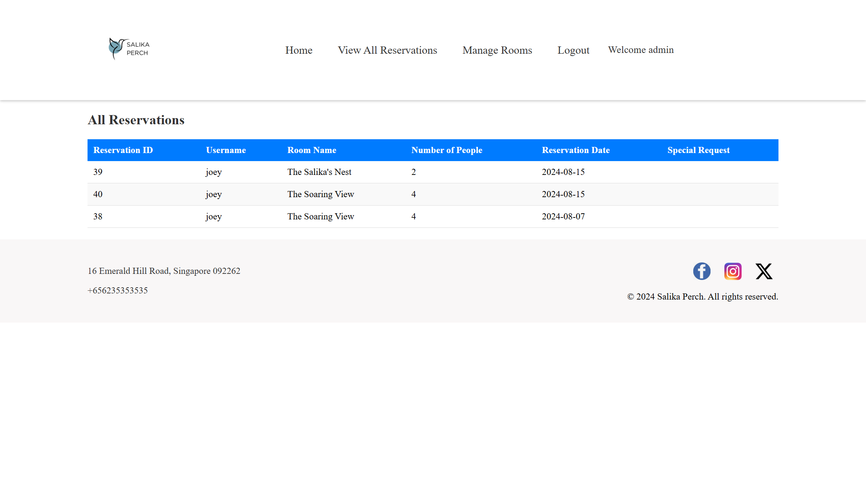Click the Reservation Date column header
The width and height of the screenshot is (866, 504).
tap(575, 150)
